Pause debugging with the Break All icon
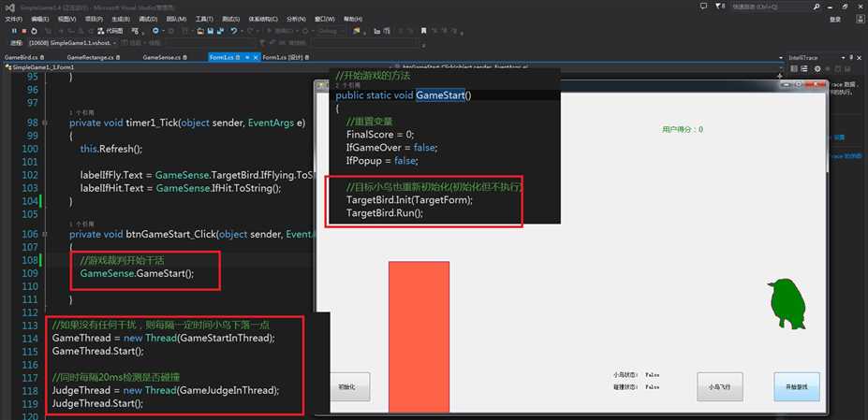 [14, 31]
